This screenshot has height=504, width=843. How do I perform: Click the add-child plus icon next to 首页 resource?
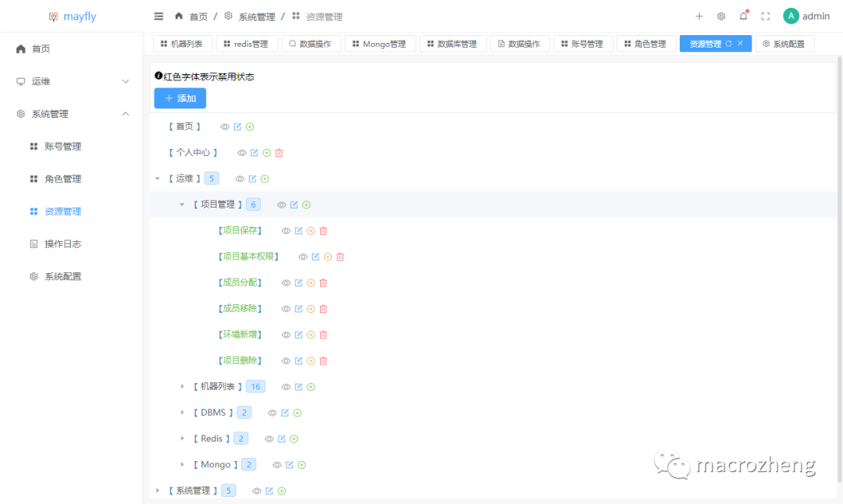click(x=251, y=126)
